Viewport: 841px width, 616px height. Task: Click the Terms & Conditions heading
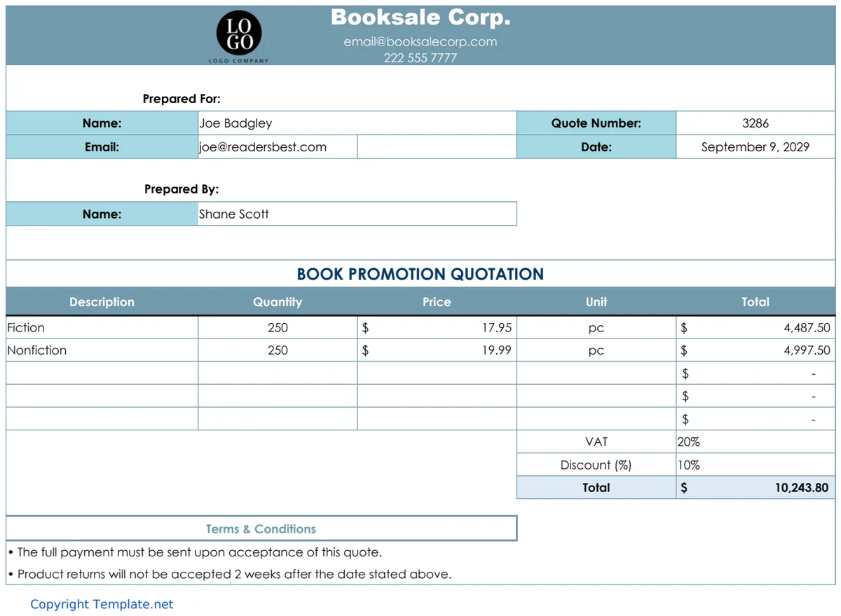(261, 529)
